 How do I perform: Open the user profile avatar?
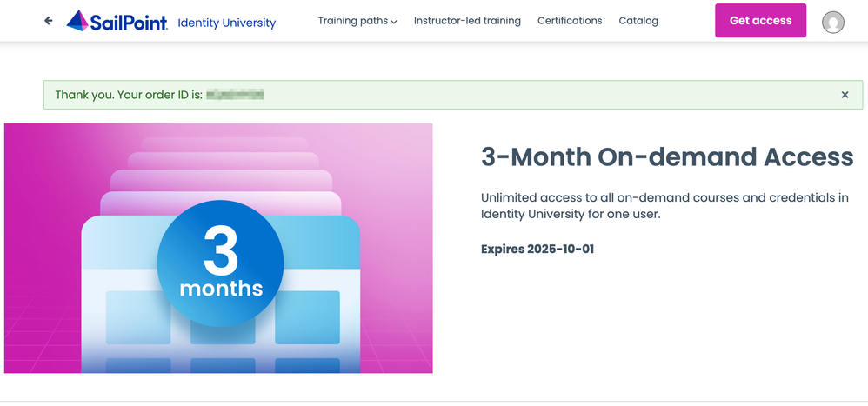tap(832, 23)
